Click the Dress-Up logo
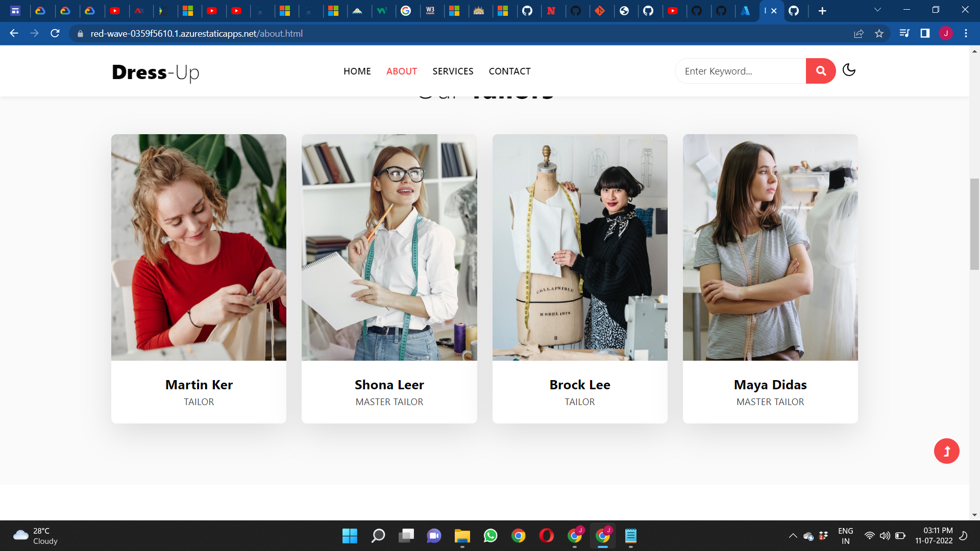This screenshot has width=980, height=551. pyautogui.click(x=155, y=72)
